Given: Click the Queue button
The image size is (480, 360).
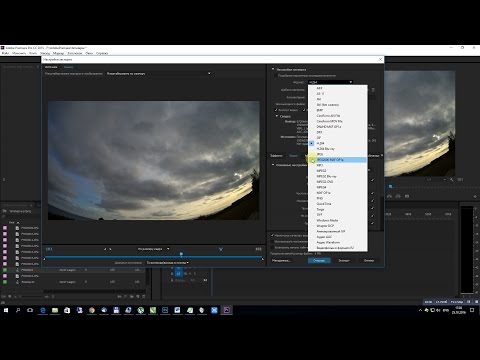Looking at the screenshot, I should coord(319,260).
